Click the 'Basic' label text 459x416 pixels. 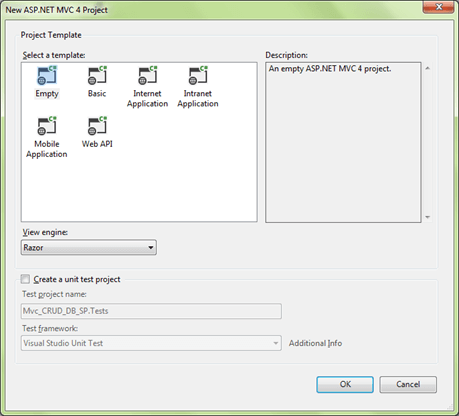[x=97, y=94]
